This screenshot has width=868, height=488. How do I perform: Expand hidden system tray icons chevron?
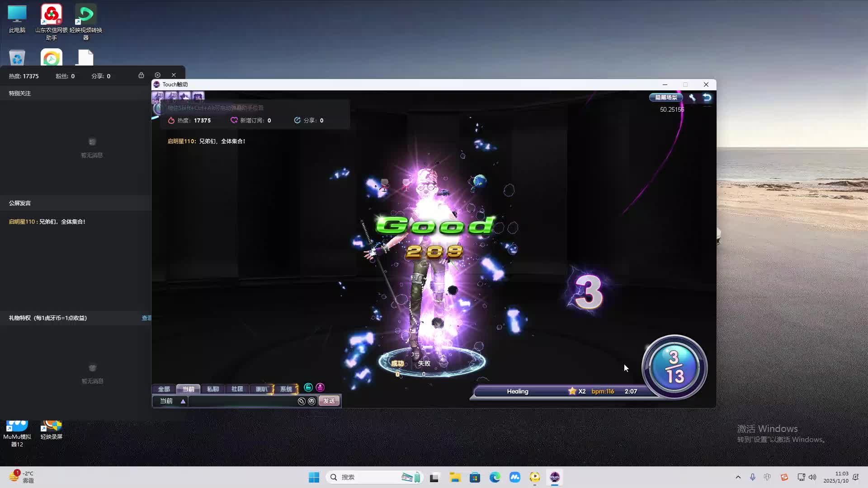tap(738, 477)
